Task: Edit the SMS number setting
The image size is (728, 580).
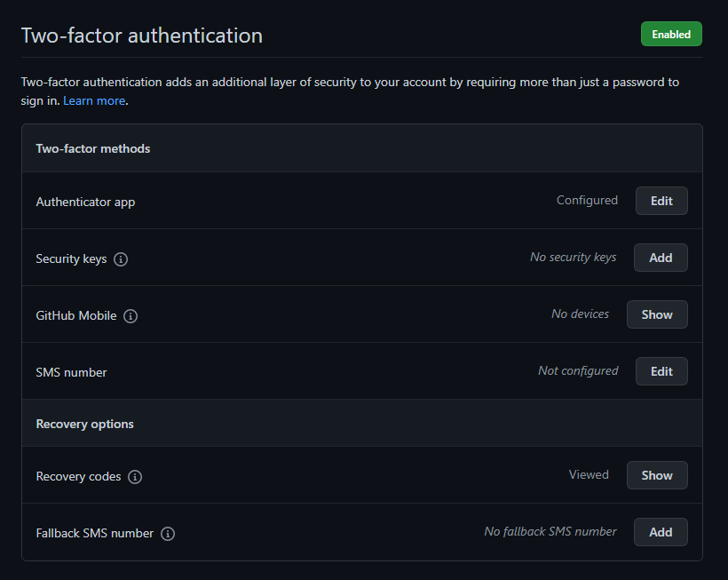Action: click(x=661, y=371)
